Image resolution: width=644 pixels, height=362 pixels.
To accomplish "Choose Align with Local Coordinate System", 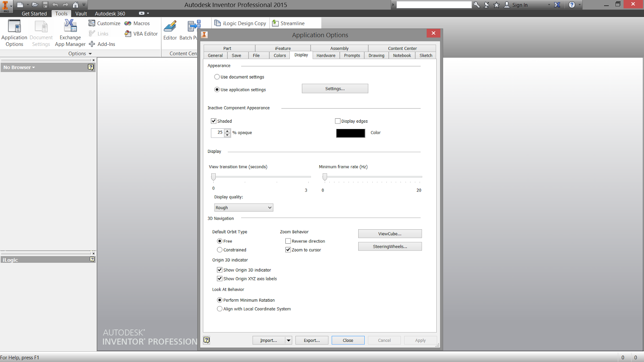I will (x=220, y=309).
